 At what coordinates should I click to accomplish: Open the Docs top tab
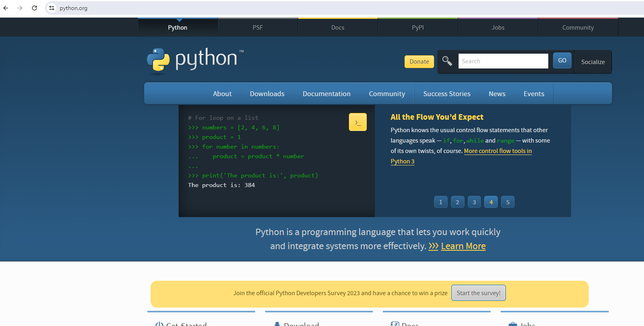pos(338,27)
